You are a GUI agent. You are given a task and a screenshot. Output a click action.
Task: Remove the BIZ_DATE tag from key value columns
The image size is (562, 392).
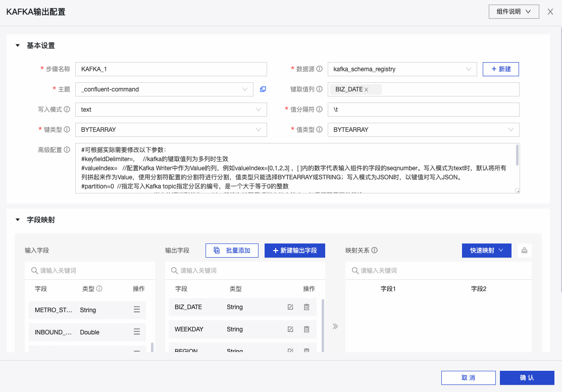click(x=367, y=89)
